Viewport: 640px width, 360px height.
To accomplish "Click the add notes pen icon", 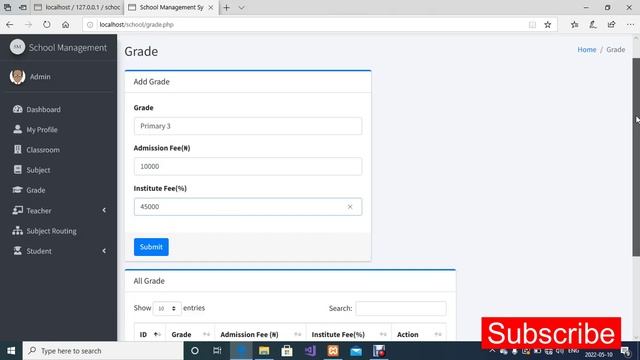I will point(593,24).
